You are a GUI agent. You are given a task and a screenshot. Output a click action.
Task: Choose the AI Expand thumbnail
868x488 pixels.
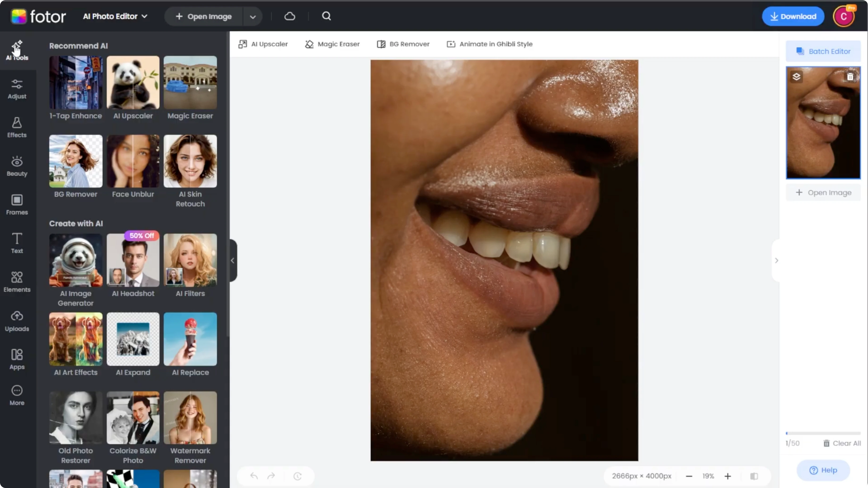pyautogui.click(x=133, y=339)
